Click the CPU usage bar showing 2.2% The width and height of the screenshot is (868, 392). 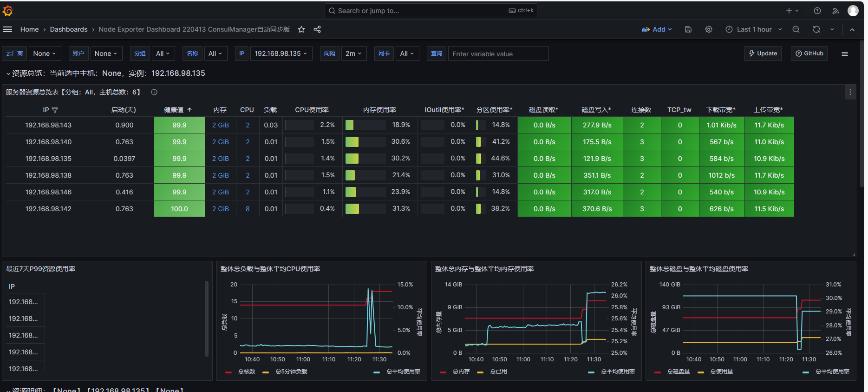click(300, 125)
